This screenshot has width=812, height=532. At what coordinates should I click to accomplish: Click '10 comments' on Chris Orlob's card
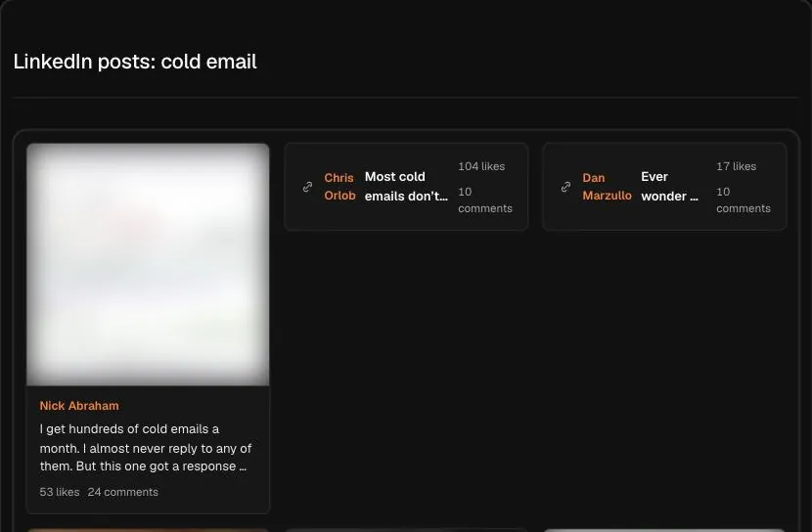pyautogui.click(x=485, y=199)
